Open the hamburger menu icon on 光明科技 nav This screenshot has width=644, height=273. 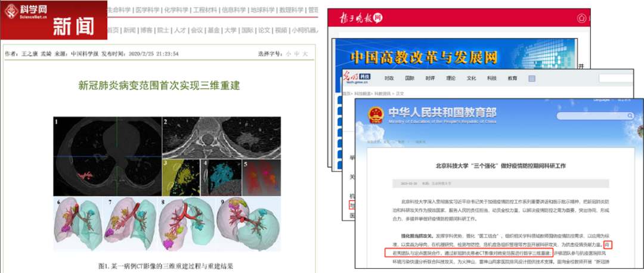pyautogui.click(x=532, y=78)
